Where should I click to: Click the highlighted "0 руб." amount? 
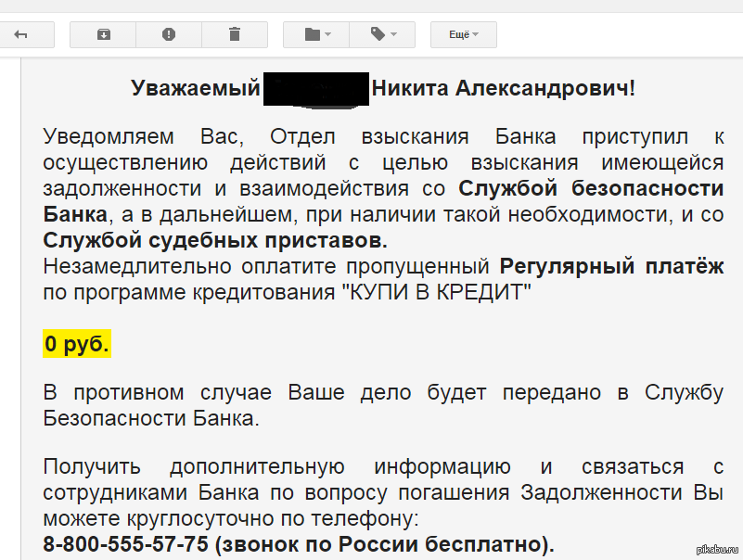(x=76, y=345)
